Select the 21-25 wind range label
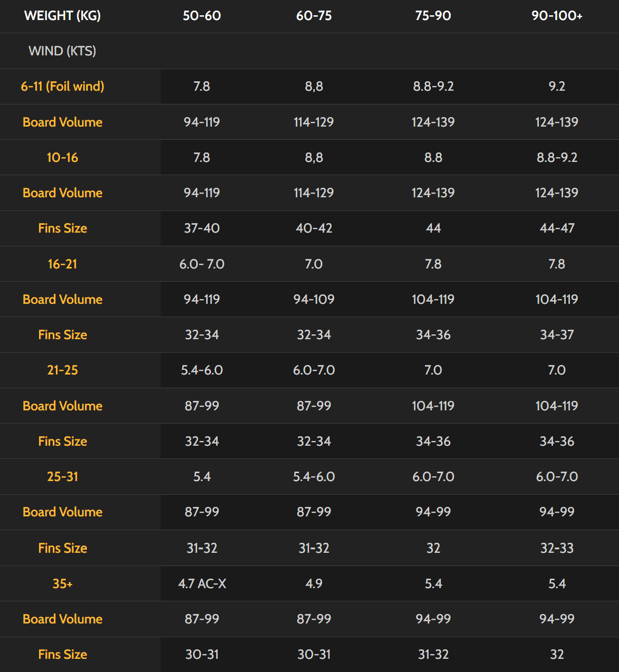Viewport: 619px width, 672px height. (62, 370)
